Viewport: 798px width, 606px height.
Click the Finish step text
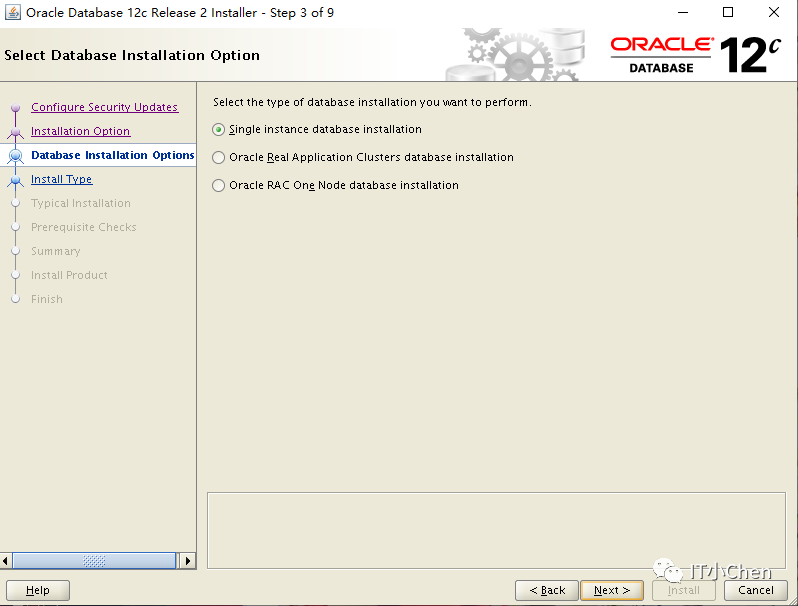[47, 299]
